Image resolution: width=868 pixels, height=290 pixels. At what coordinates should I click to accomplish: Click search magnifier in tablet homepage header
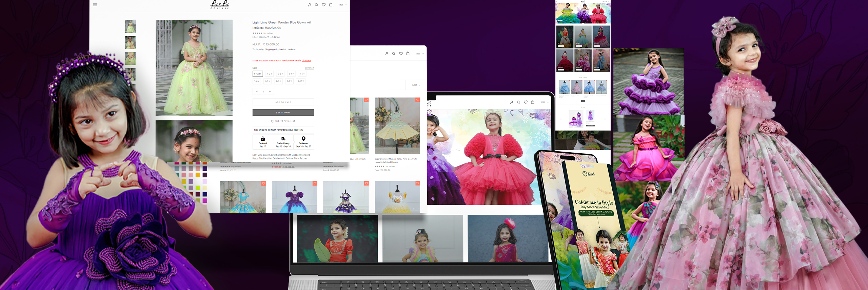coord(518,102)
